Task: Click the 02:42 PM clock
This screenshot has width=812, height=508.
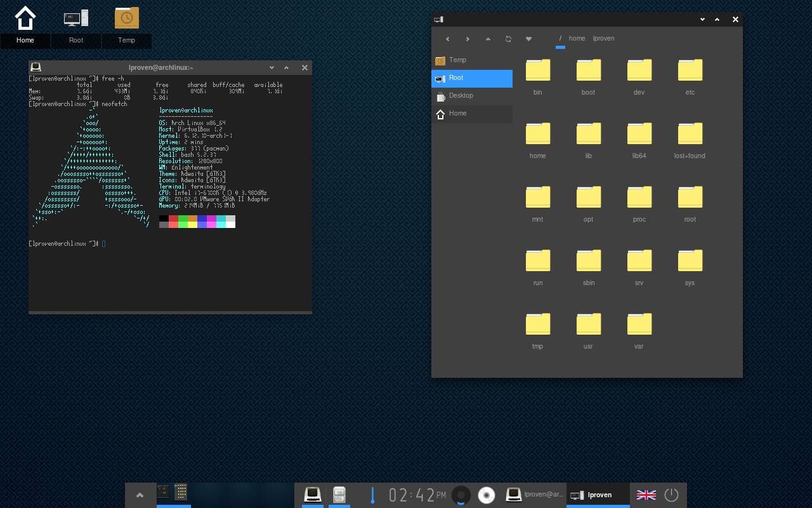Action: (417, 495)
